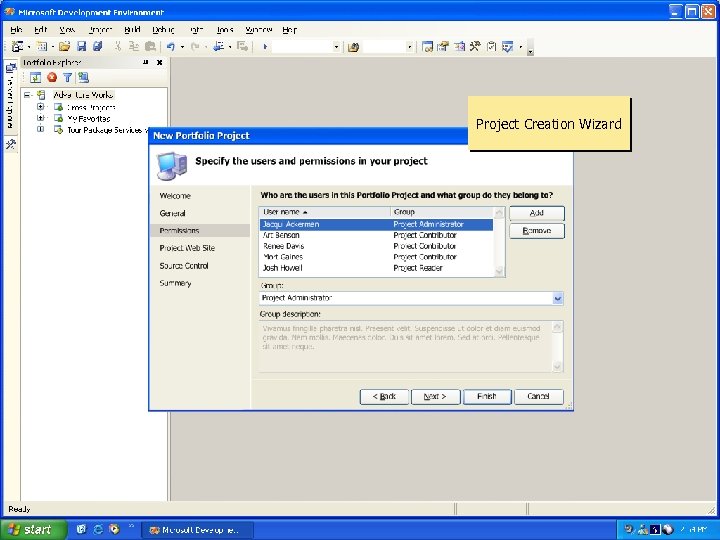Click the Add New Item toolbar icon
The image size is (720, 540).
(x=41, y=46)
